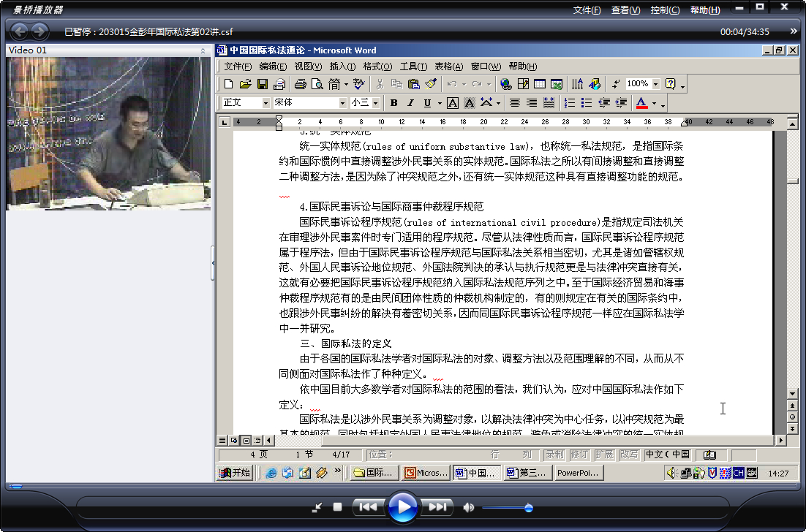806x532 pixels.
Task: Click the large Play button
Action: coord(402,507)
